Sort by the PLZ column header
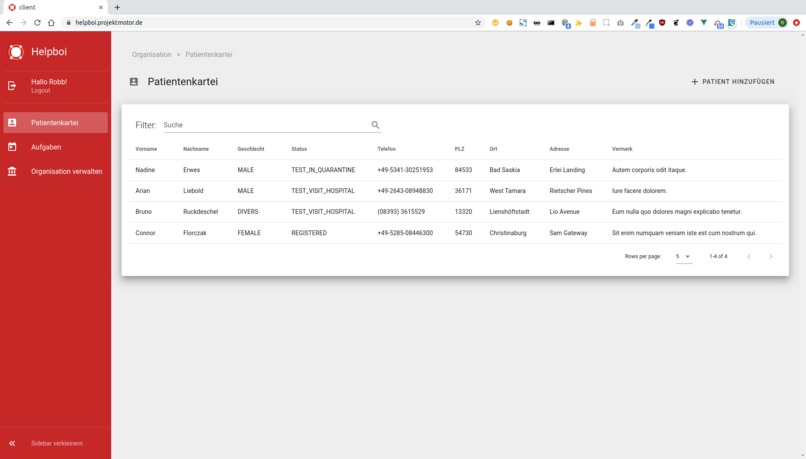806x459 pixels. click(460, 149)
